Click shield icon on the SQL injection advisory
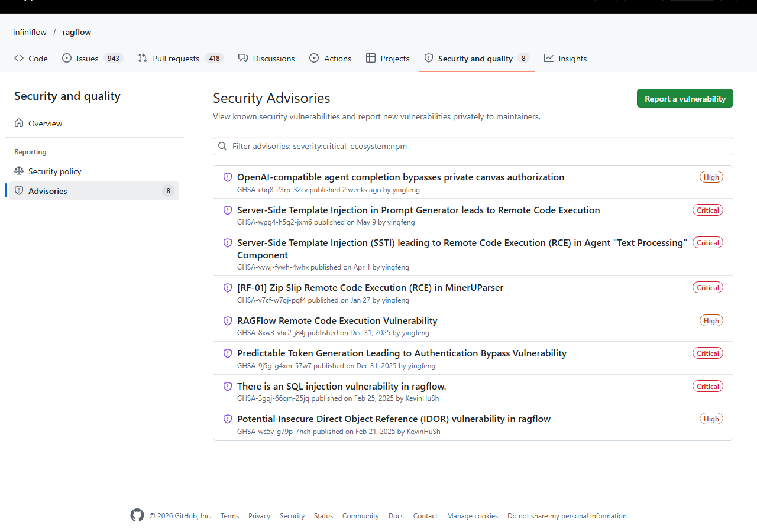Viewport: 757px width, 532px height. click(228, 387)
